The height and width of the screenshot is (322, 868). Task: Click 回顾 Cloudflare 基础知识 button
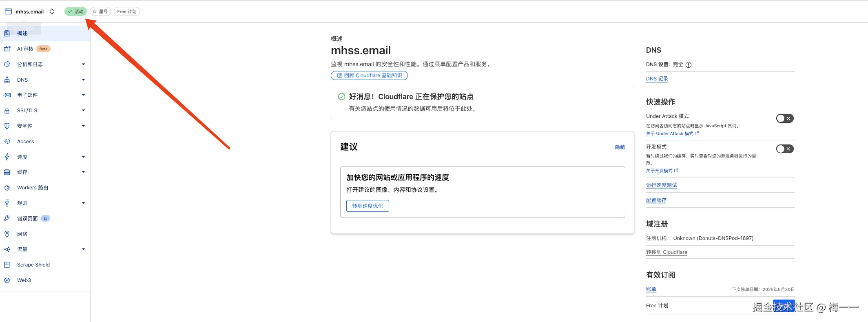coord(369,76)
